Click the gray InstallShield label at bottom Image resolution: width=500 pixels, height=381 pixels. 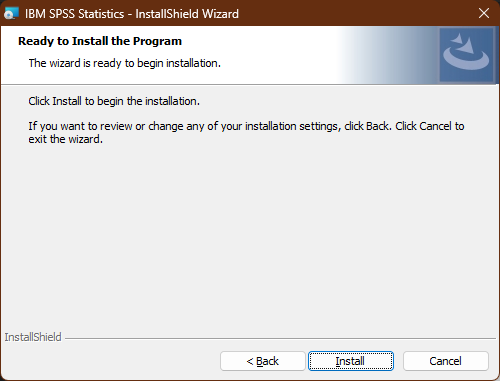pos(33,337)
